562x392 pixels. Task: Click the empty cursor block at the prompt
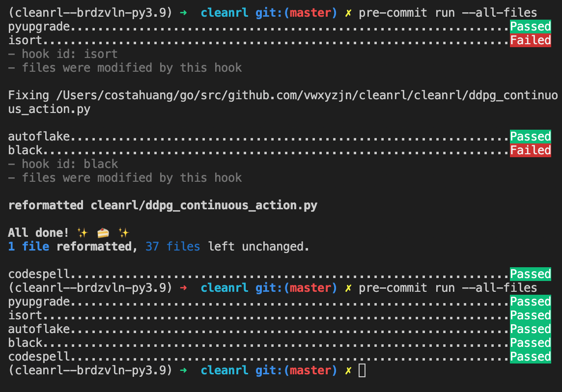click(362, 370)
